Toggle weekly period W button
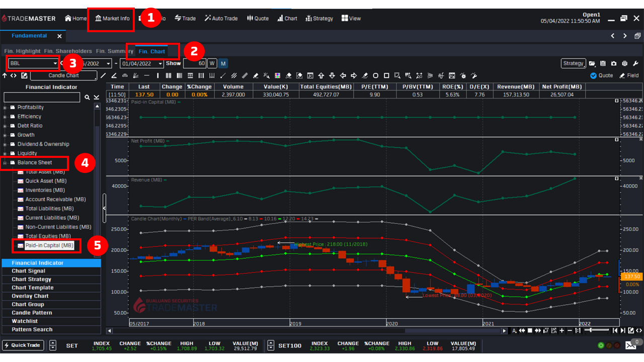Image resolution: width=644 pixels, height=362 pixels. pos(212,63)
